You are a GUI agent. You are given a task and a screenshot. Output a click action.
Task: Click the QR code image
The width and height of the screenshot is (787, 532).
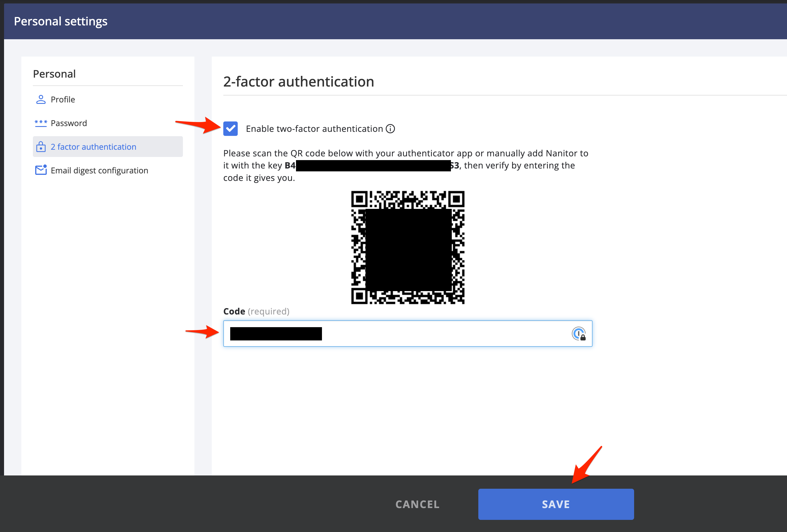408,248
